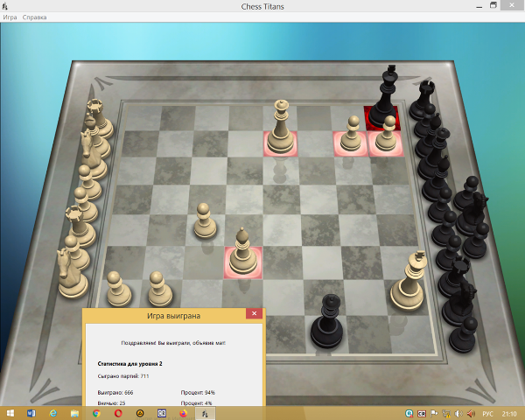Open the Игра menu
Viewport: 525px width, 420px height.
[10, 17]
